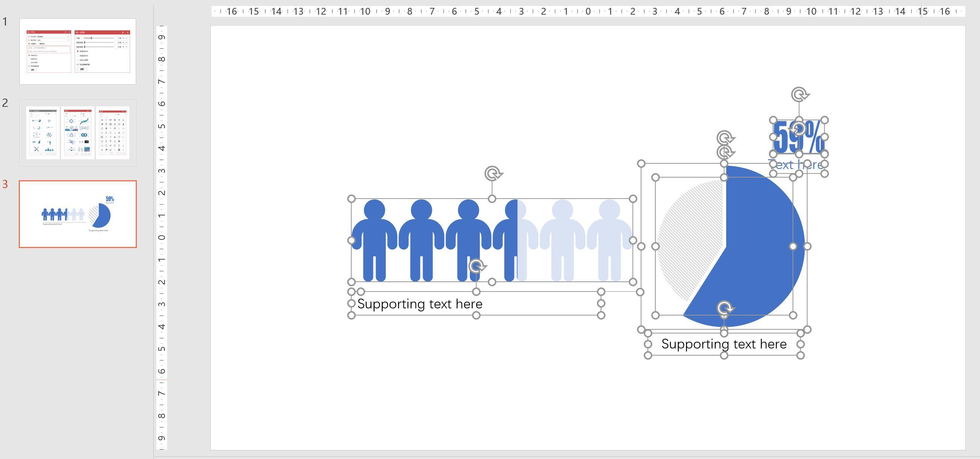This screenshot has width=980, height=459.
Task: Click the horizontal ruler above the slide
Action: click(x=588, y=11)
